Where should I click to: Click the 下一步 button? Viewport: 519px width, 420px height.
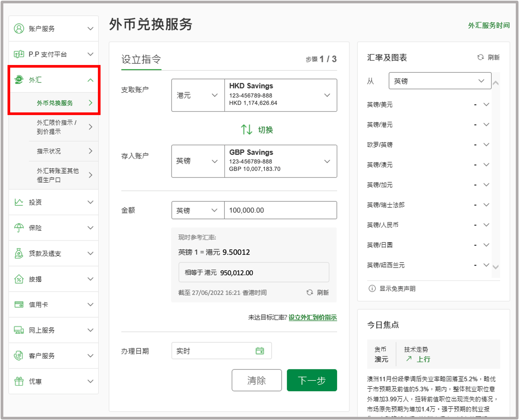(312, 380)
